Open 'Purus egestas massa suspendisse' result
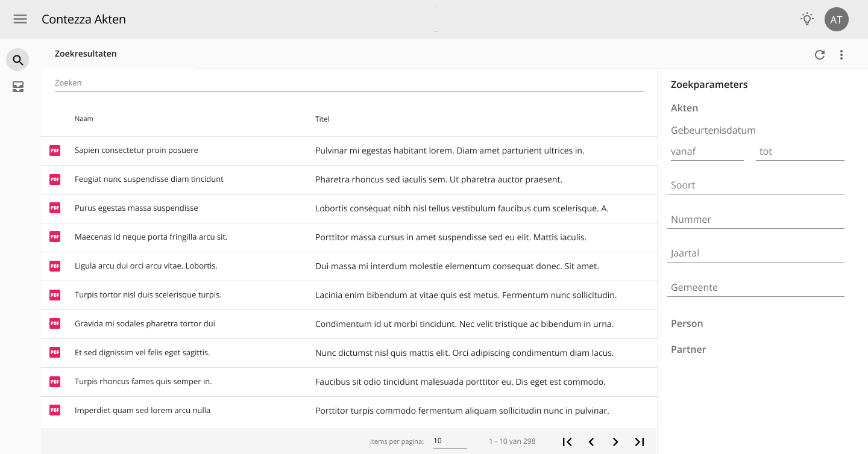868x454 pixels. pyautogui.click(x=136, y=208)
